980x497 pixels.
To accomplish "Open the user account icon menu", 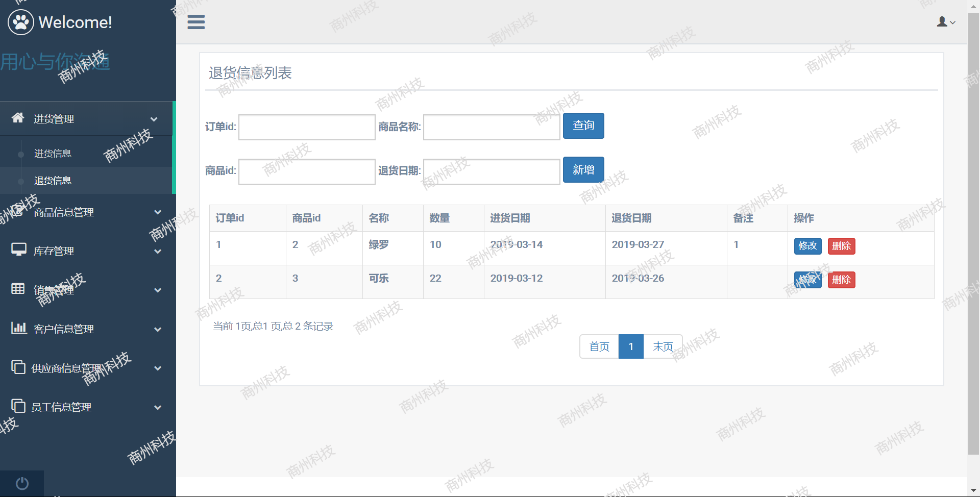I will tap(942, 21).
